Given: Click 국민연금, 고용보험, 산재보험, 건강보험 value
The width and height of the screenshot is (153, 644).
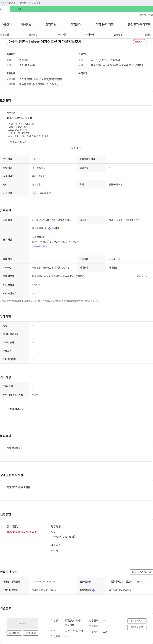Looking at the screenshot, I should 51,267.
